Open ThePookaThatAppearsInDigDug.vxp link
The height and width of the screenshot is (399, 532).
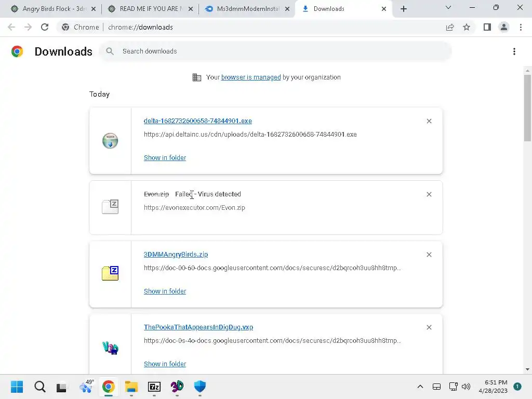198,327
